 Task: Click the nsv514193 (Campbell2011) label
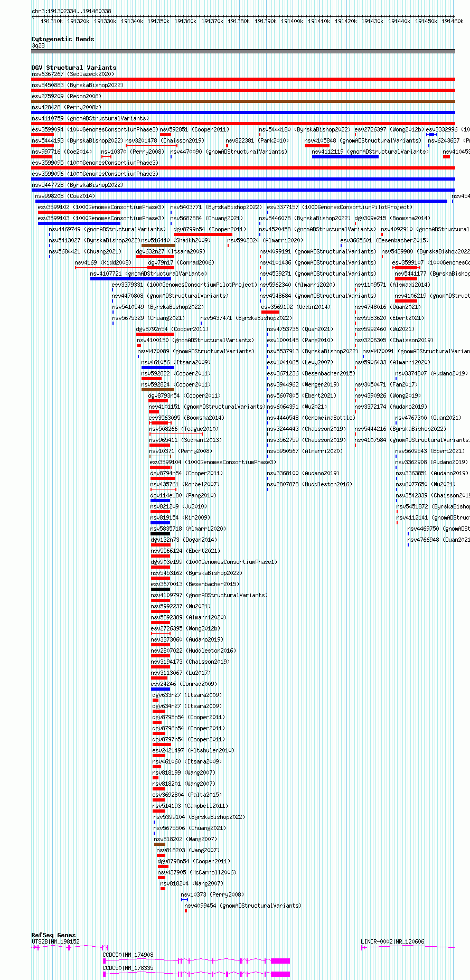[x=191, y=806]
